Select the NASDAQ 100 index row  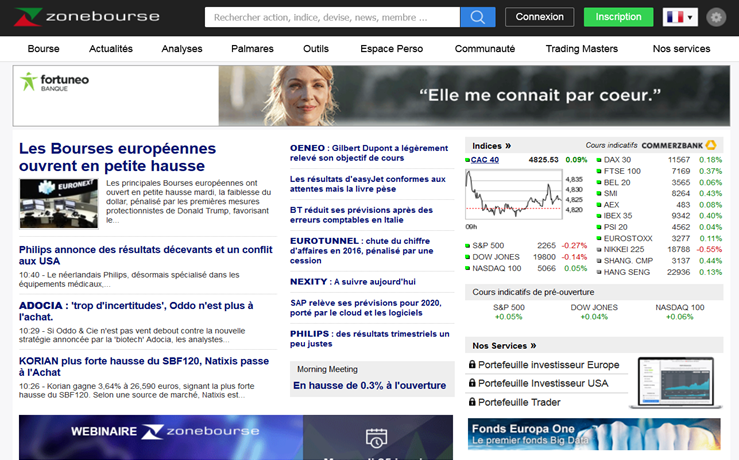point(526,268)
